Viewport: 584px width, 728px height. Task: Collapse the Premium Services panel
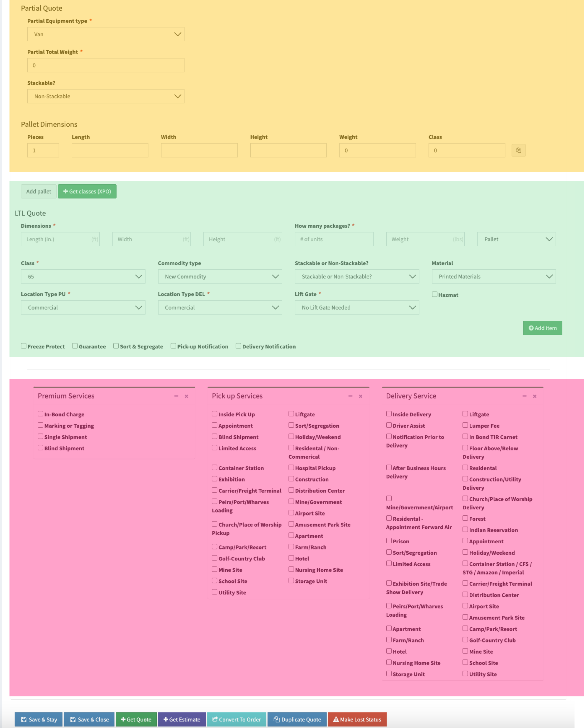(176, 396)
